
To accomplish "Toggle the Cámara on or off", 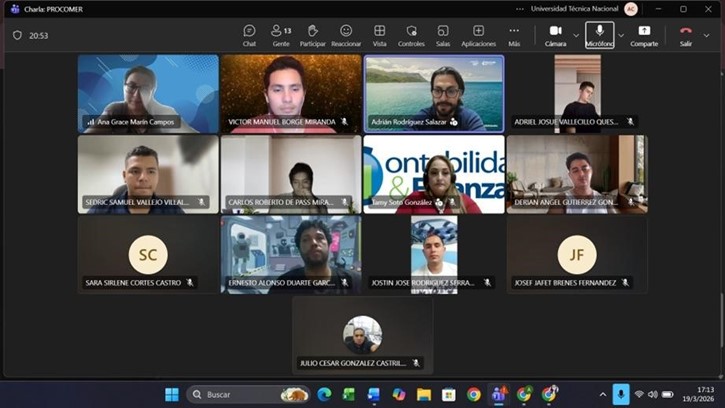I will click(x=555, y=35).
